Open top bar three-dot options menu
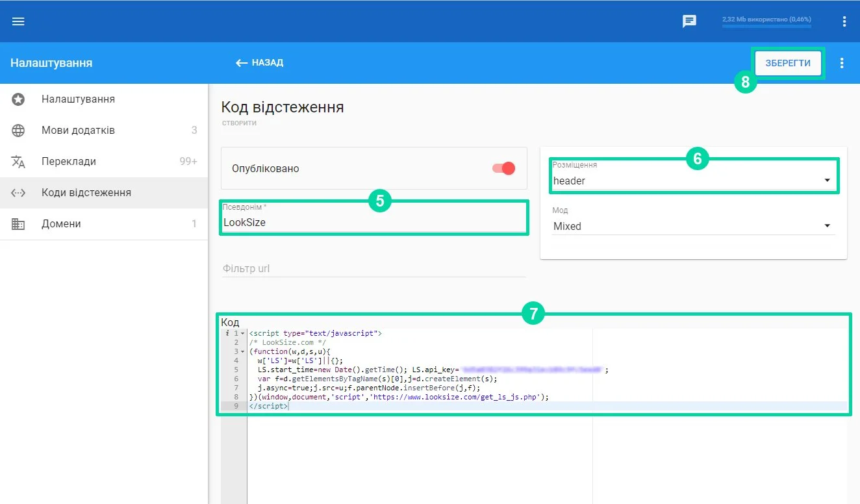860x504 pixels. 844,21
